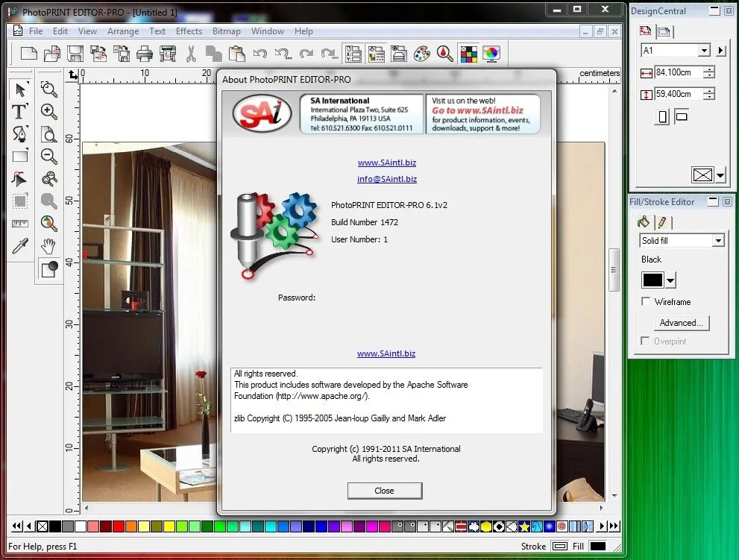Select the Hand pan tool
Viewport: 739px width, 560px height.
(48, 245)
